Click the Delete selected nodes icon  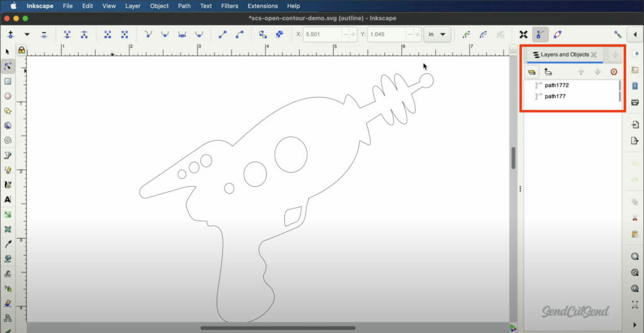(43, 34)
